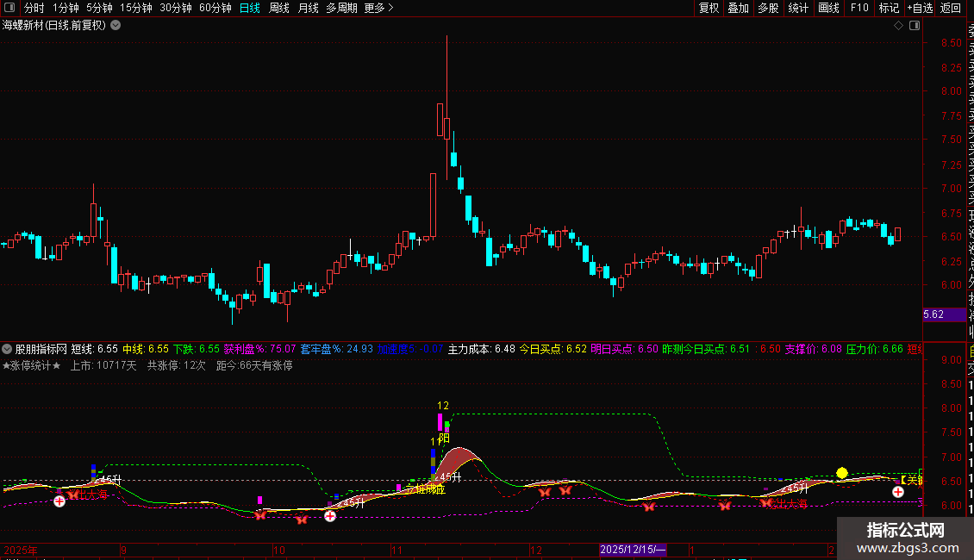This screenshot has height=560, width=974.
Task: Click the indicator settings icon before 股朋指标网
Action: click(x=7, y=349)
